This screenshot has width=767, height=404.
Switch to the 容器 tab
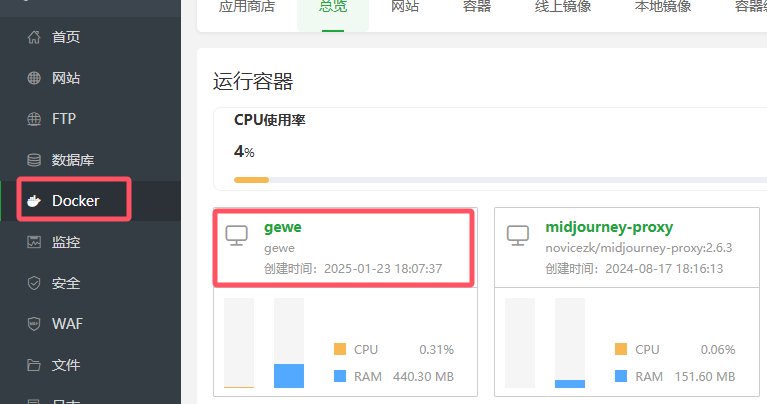click(477, 6)
